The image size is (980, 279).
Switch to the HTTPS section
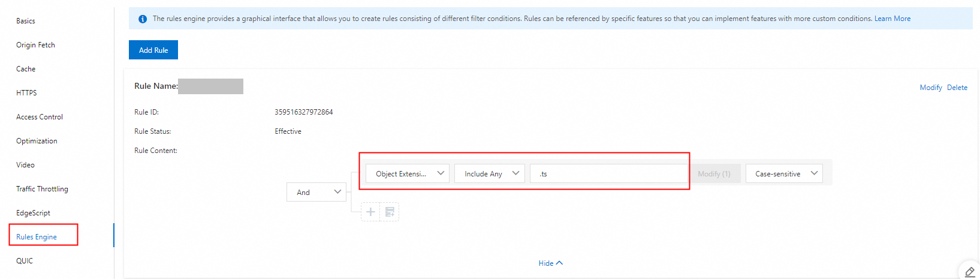[x=26, y=93]
